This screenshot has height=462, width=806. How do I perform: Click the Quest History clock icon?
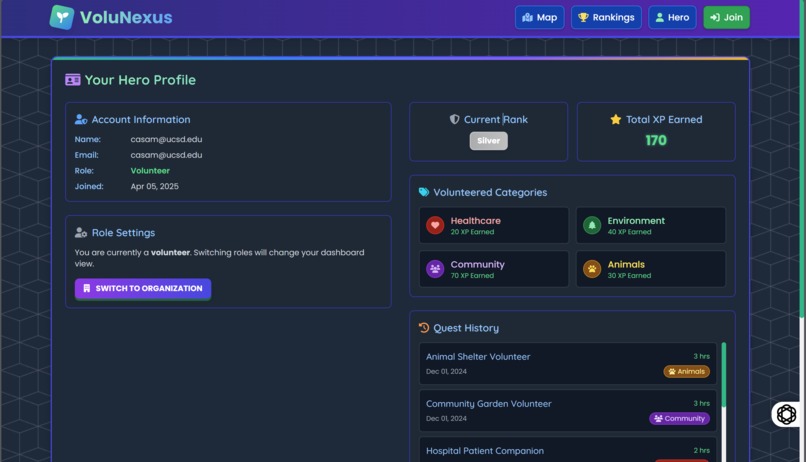point(424,328)
